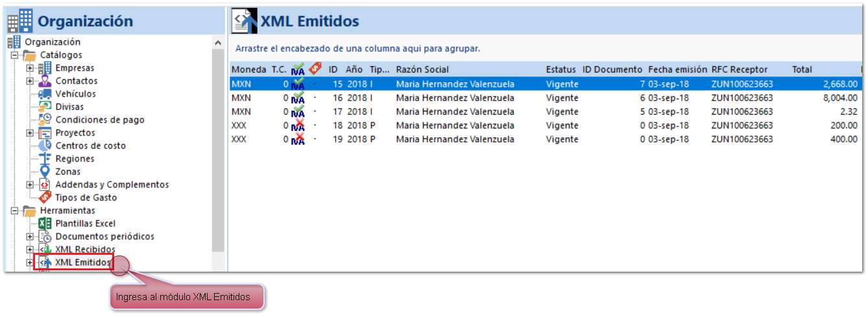Sort by the Año column header
Screen dimensions: 868x317
354,69
